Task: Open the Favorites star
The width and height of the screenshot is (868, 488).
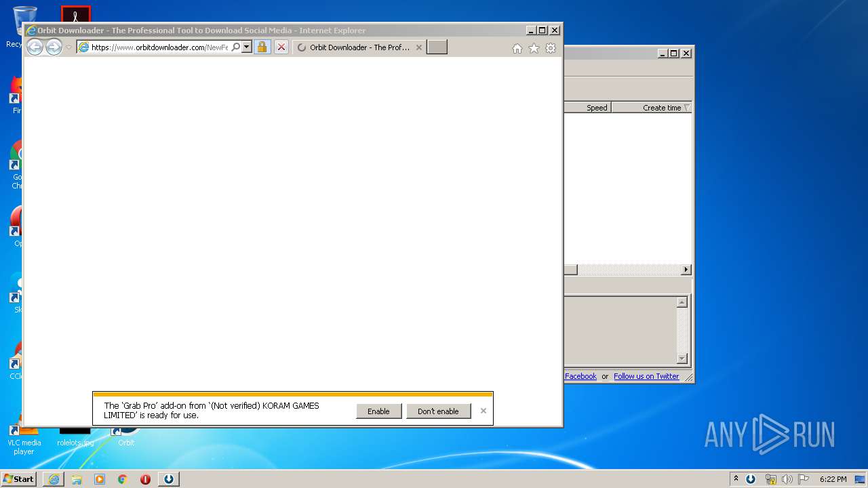Action: point(534,48)
